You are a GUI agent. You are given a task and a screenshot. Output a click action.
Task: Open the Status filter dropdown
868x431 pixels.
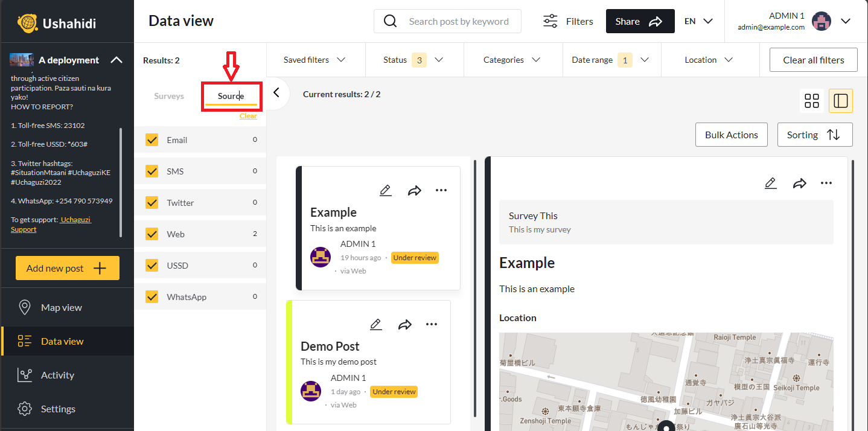414,60
